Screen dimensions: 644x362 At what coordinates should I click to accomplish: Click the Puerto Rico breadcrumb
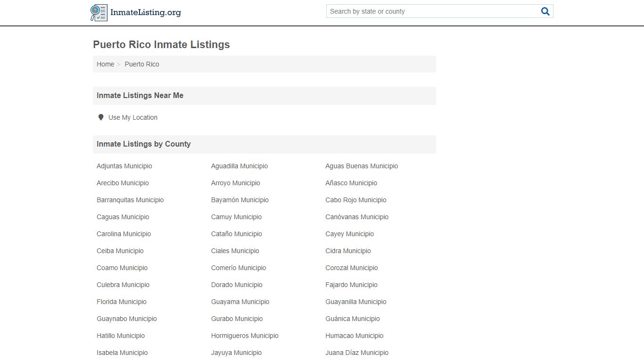[x=142, y=64]
